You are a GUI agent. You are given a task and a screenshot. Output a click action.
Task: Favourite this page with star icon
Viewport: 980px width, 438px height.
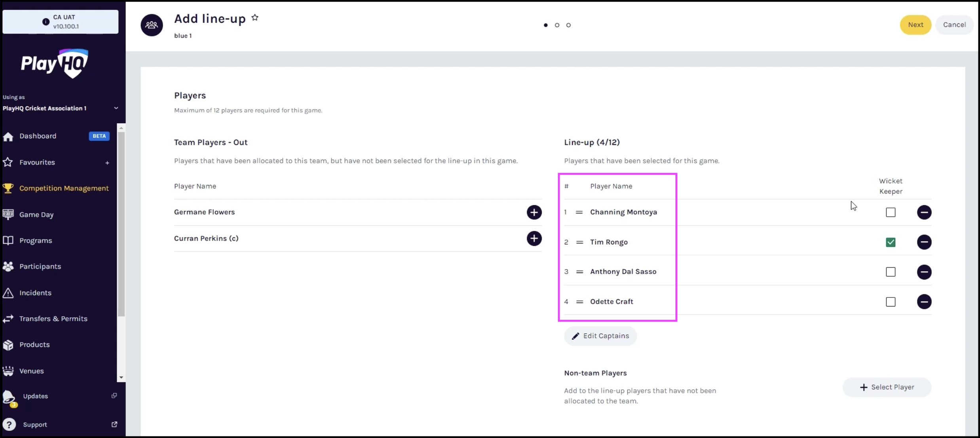pos(255,18)
